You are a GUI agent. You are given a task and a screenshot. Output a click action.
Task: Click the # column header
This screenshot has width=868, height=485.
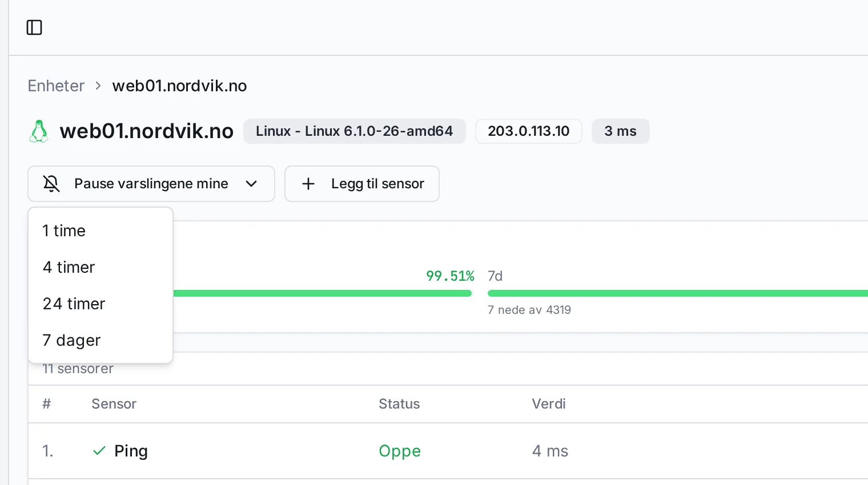tap(47, 404)
